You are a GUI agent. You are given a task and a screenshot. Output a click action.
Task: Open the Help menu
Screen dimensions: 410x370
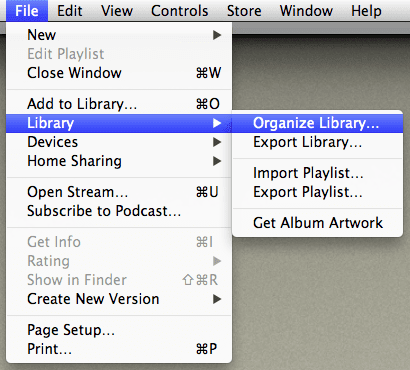click(x=366, y=11)
